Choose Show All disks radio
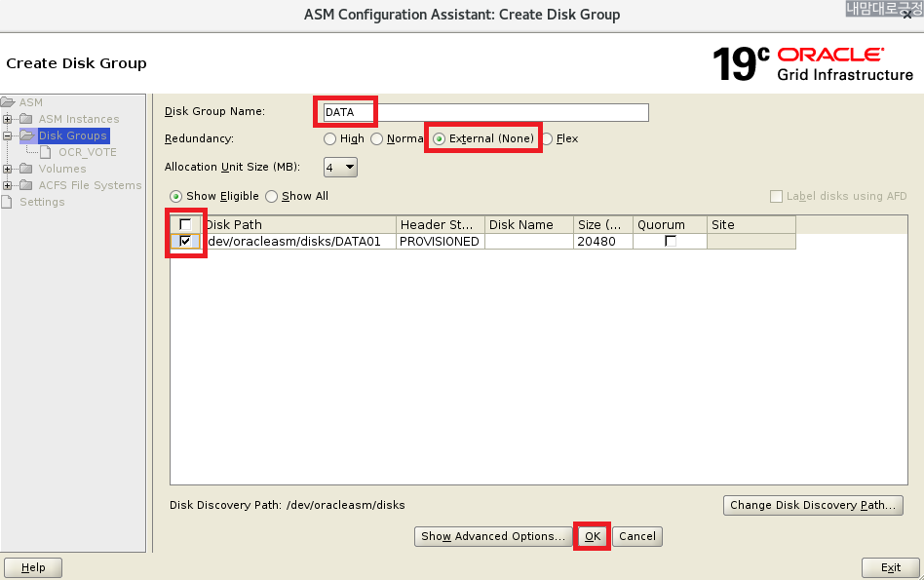 (x=271, y=196)
